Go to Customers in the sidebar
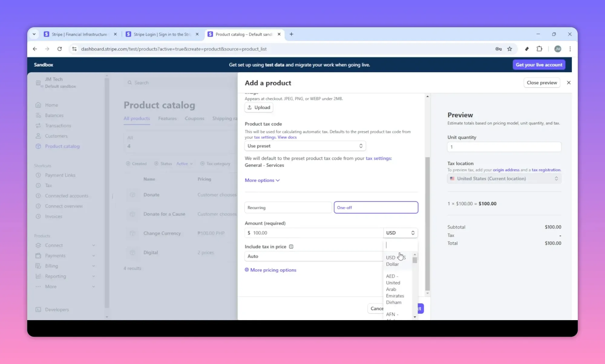 pyautogui.click(x=56, y=136)
